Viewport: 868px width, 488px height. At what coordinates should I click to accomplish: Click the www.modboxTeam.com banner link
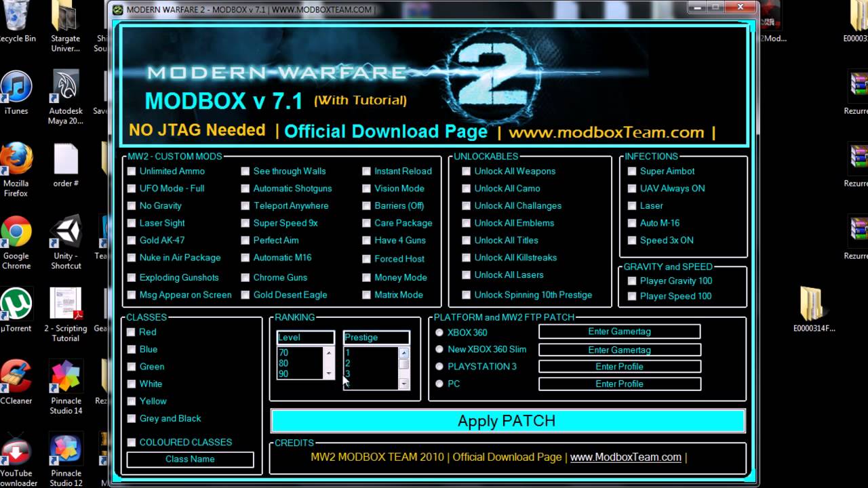coord(606,132)
